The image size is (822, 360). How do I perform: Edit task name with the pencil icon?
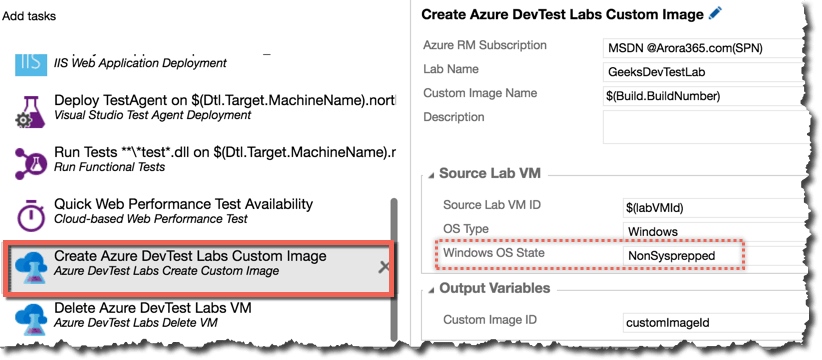tap(715, 13)
